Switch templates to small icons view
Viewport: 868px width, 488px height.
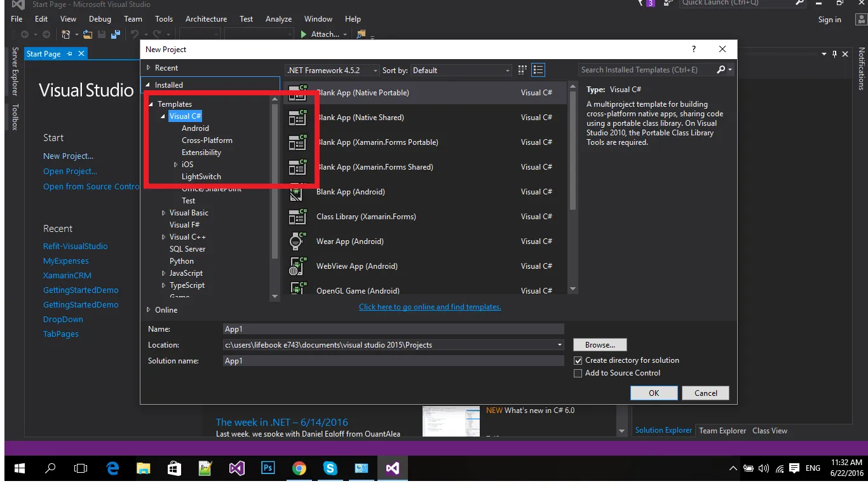[x=522, y=70]
